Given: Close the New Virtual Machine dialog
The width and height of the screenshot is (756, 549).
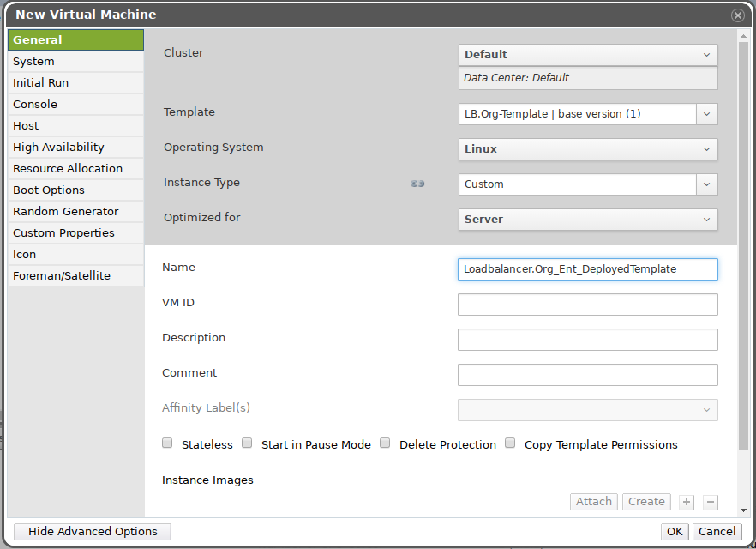Looking at the screenshot, I should pyautogui.click(x=737, y=15).
